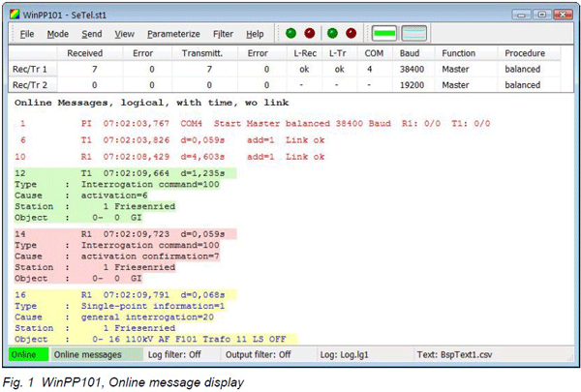Viewport: 581px width, 392px height.
Task: Open the View menu
Action: pos(125,34)
